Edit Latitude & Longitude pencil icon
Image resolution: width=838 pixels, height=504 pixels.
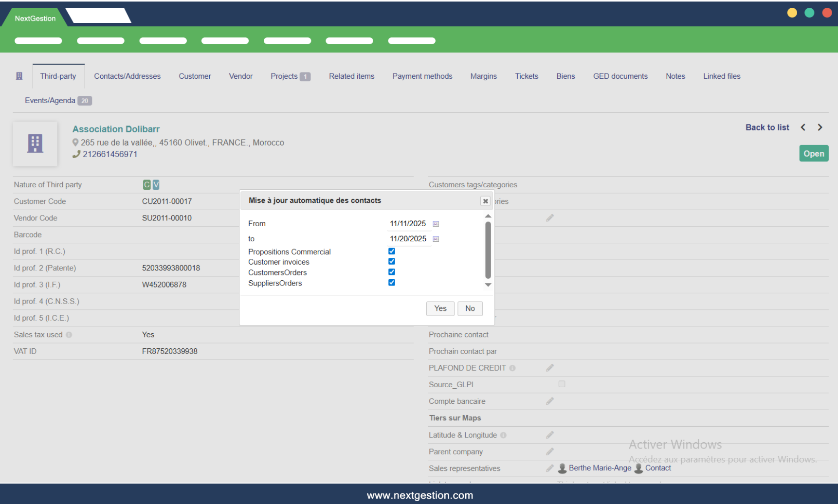[550, 435]
